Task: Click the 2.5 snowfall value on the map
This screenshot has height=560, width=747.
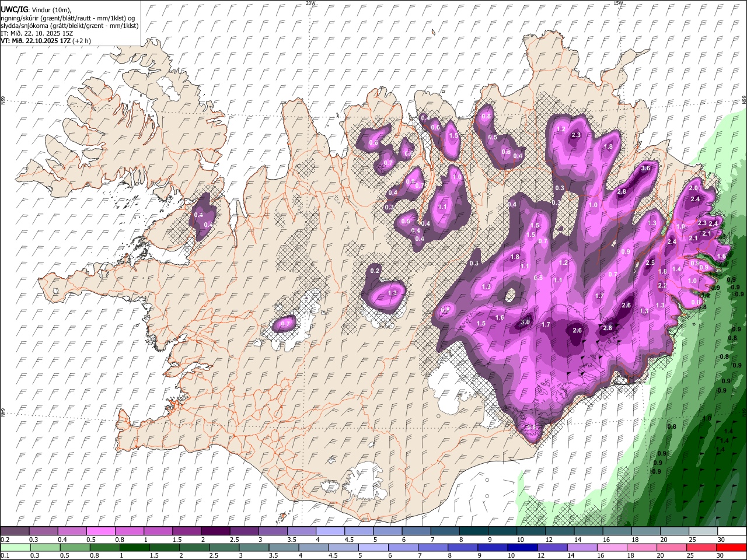Action: (651, 263)
